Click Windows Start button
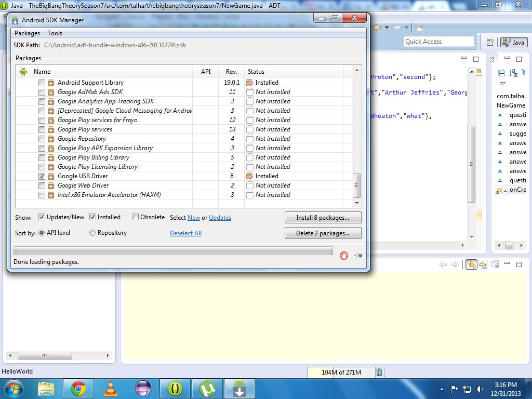The image size is (532, 399). click(x=14, y=389)
